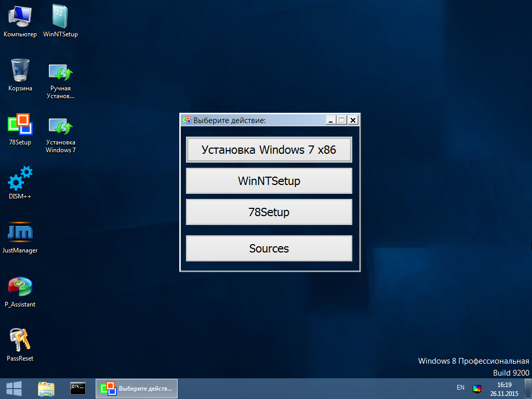The width and height of the screenshot is (532, 399).
Task: Open the Компьютер desktop icon
Action: click(x=20, y=20)
